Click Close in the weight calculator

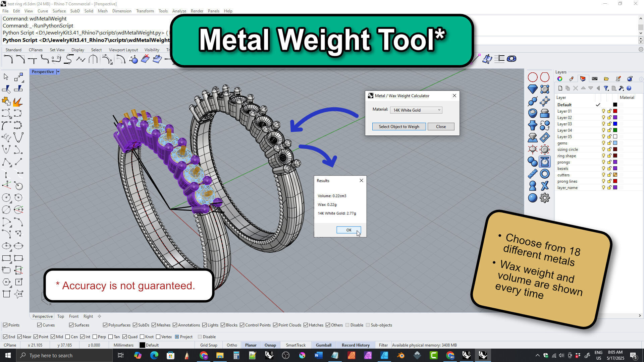[x=441, y=126]
